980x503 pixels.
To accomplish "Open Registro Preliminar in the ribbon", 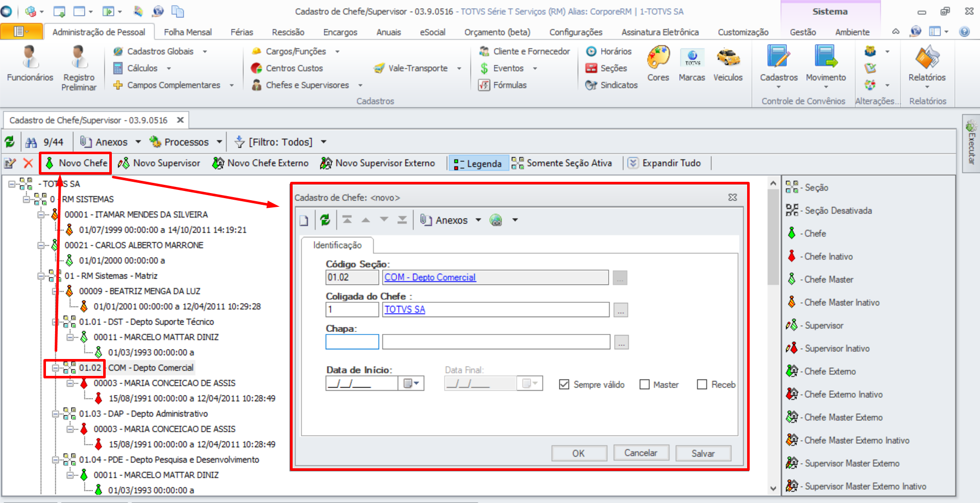I will tap(79, 68).
